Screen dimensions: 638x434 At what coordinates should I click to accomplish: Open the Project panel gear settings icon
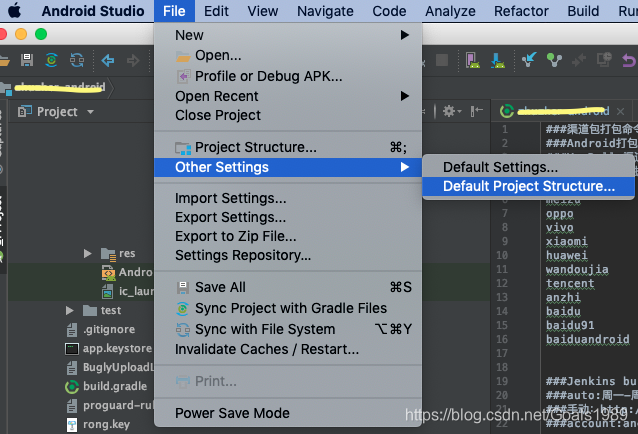click(x=451, y=111)
